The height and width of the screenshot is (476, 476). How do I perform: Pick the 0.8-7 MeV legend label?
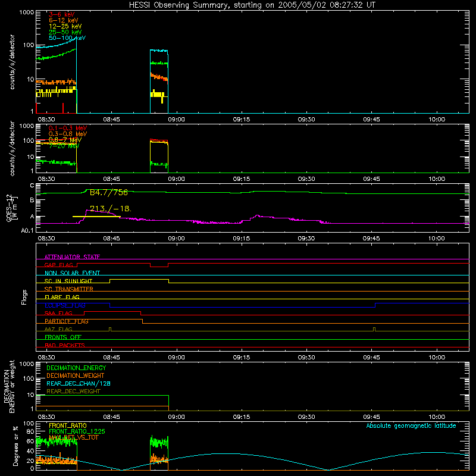(65, 140)
